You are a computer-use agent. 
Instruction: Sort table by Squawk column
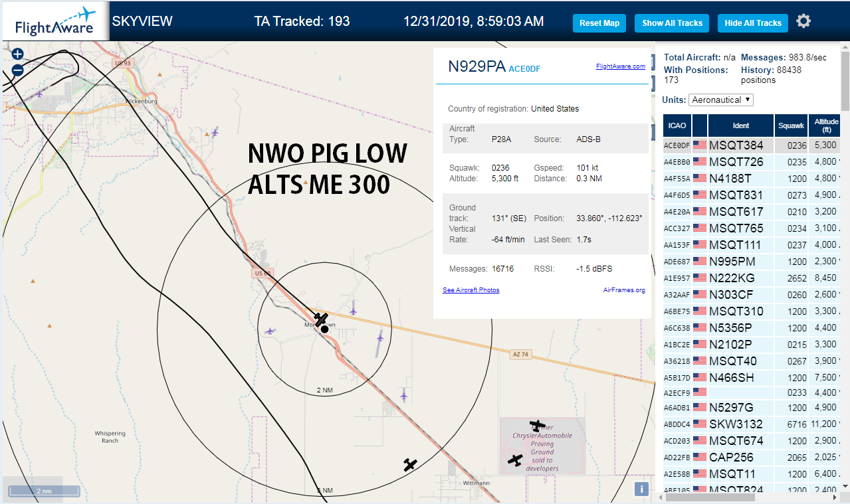[791, 126]
